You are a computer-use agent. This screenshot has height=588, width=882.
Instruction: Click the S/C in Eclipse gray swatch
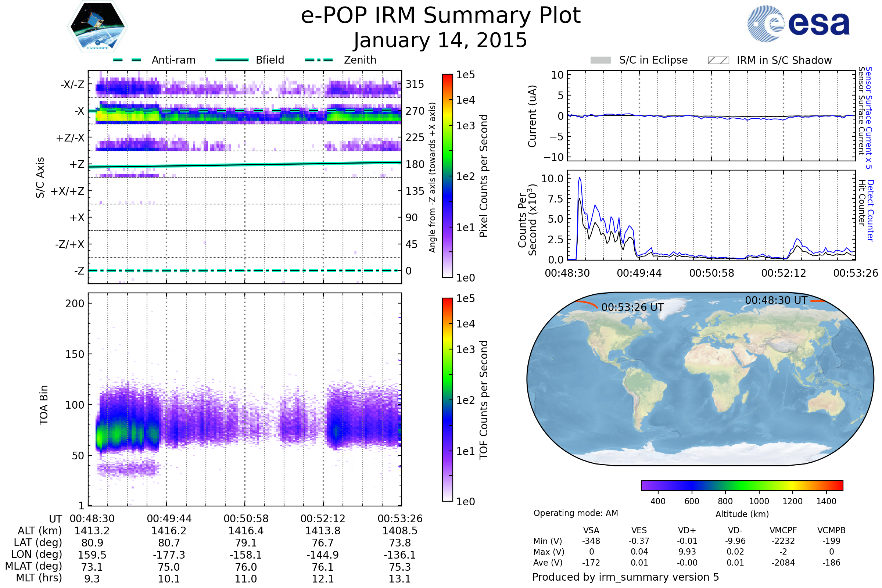[x=600, y=60]
